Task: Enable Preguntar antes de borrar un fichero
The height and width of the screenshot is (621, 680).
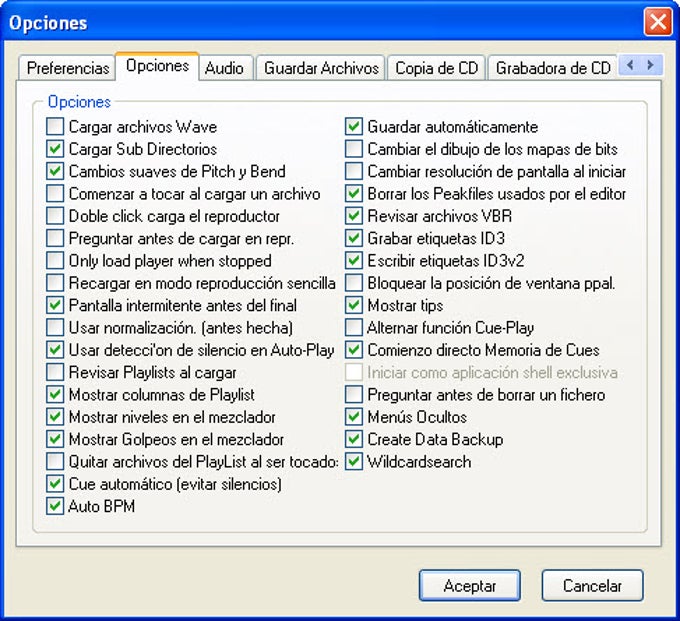Action: [x=354, y=395]
